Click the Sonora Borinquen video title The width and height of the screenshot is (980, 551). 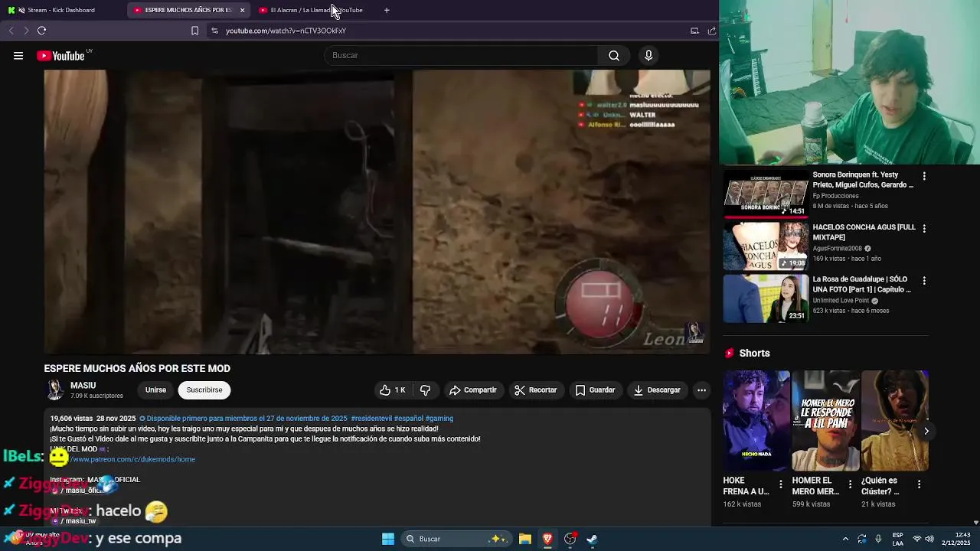pos(863,180)
